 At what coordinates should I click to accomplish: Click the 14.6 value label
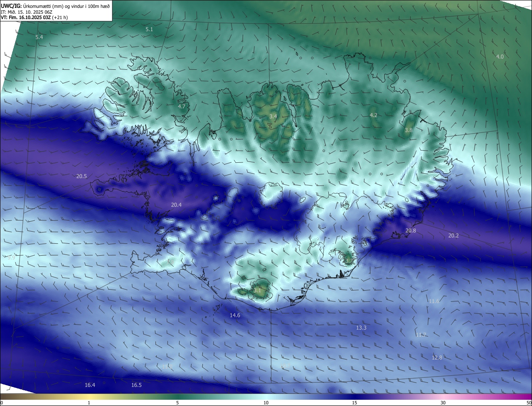pos(235,315)
